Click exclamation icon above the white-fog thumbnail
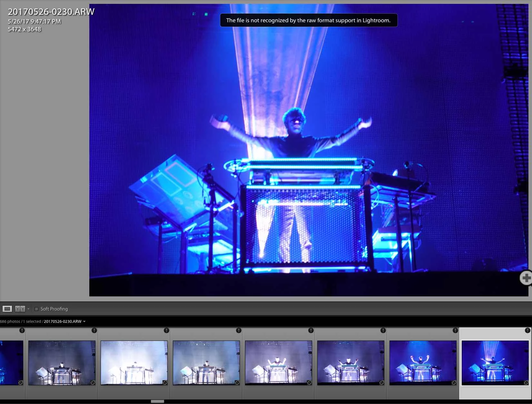The image size is (532, 404). coord(166,331)
